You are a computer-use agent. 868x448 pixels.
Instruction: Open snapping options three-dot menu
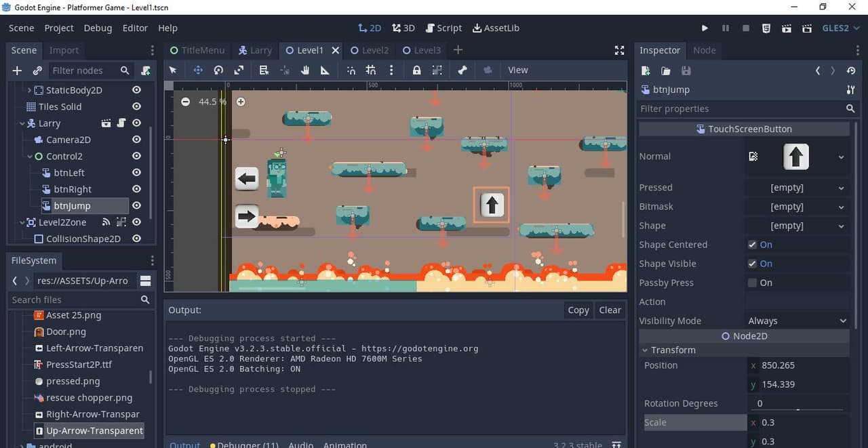click(x=391, y=70)
